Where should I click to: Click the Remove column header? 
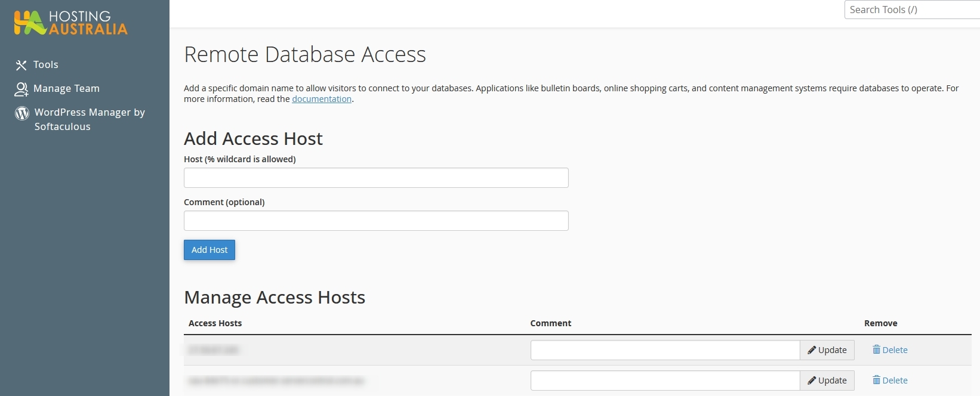[x=880, y=323]
